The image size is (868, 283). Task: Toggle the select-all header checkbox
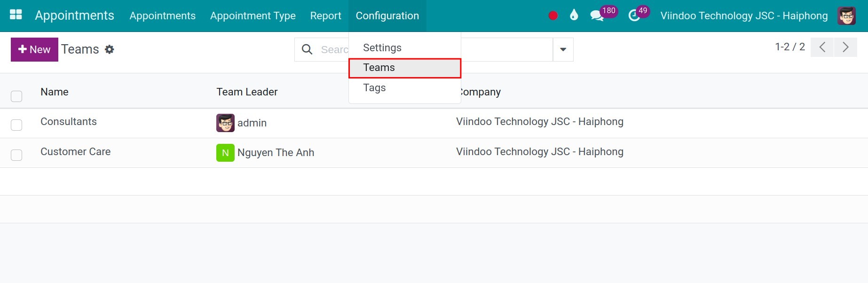16,96
